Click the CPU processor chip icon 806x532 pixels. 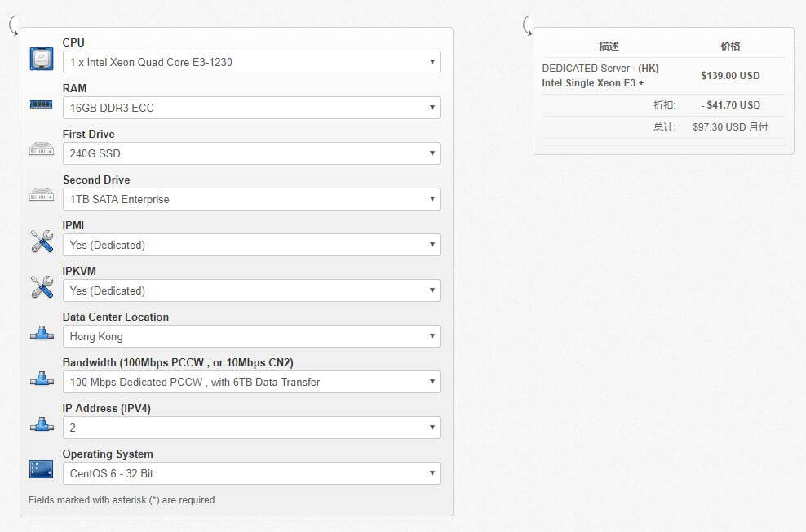point(42,59)
